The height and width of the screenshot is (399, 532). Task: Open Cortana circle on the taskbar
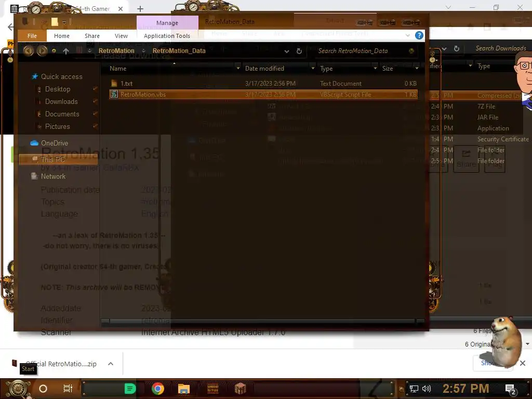pos(43,389)
